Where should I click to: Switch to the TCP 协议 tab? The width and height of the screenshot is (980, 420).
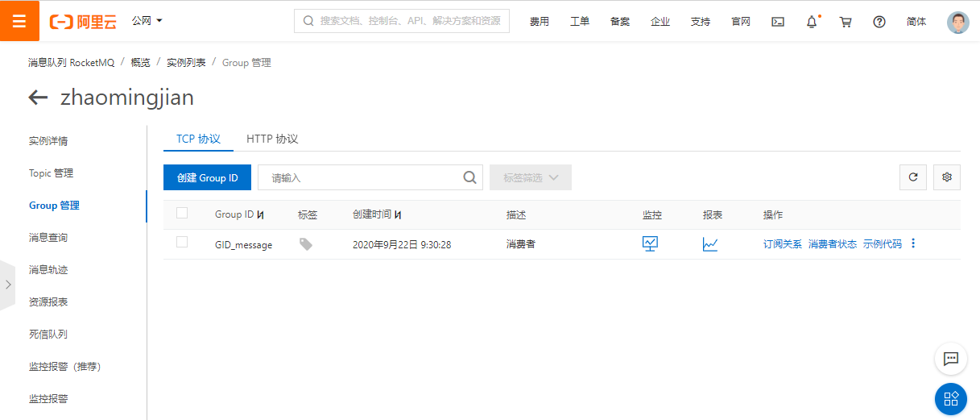coord(198,139)
